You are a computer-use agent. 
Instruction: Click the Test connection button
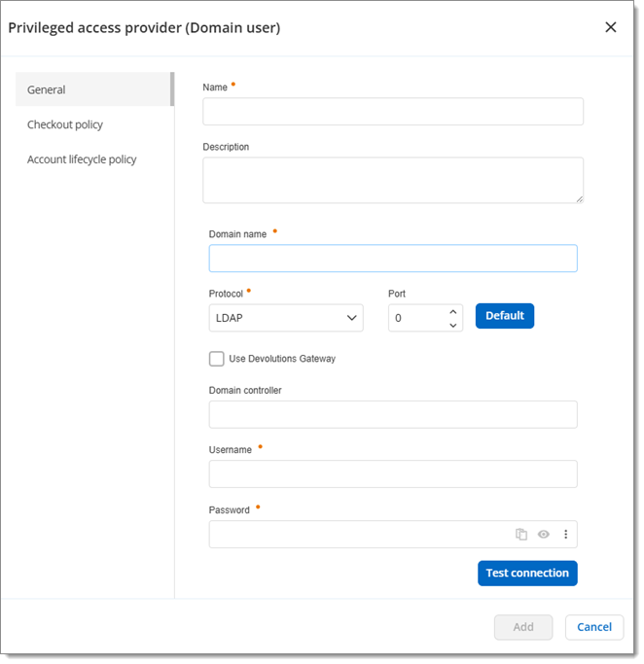(527, 574)
